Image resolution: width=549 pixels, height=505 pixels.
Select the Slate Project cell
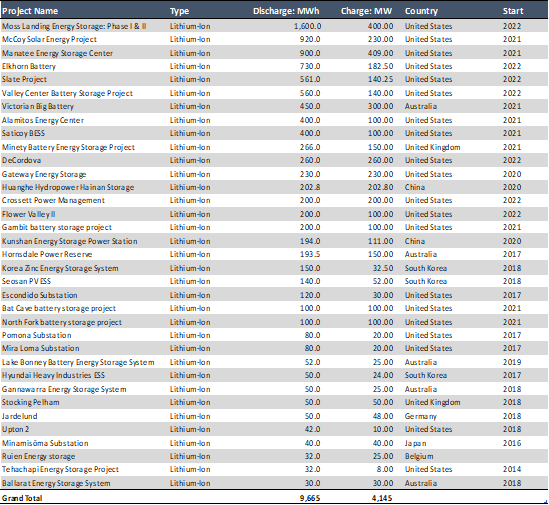click(x=24, y=79)
